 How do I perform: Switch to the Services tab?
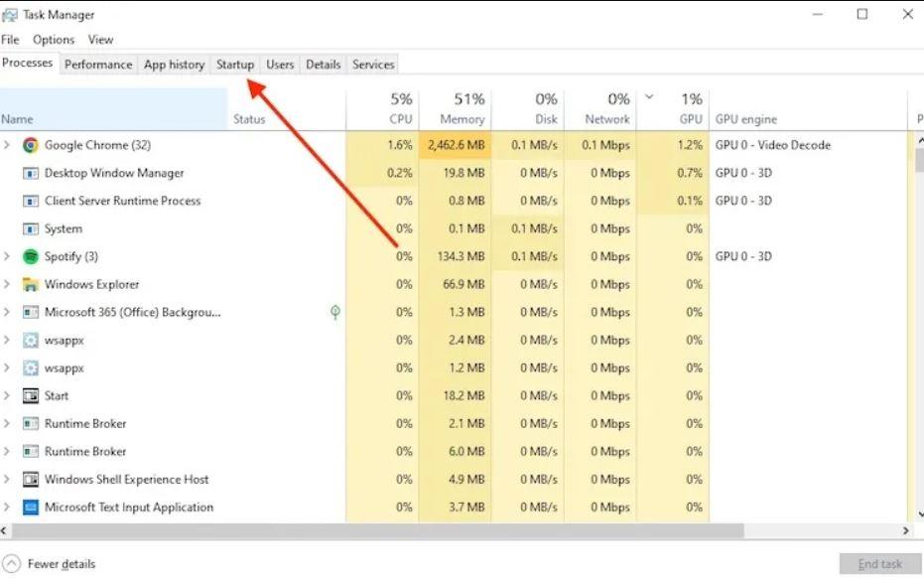point(373,65)
